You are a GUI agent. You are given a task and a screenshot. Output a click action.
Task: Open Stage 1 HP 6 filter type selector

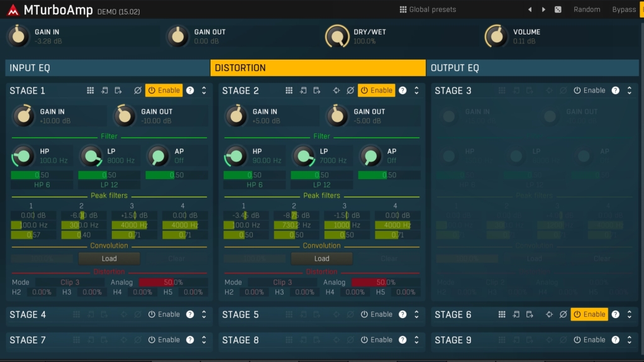42,185
